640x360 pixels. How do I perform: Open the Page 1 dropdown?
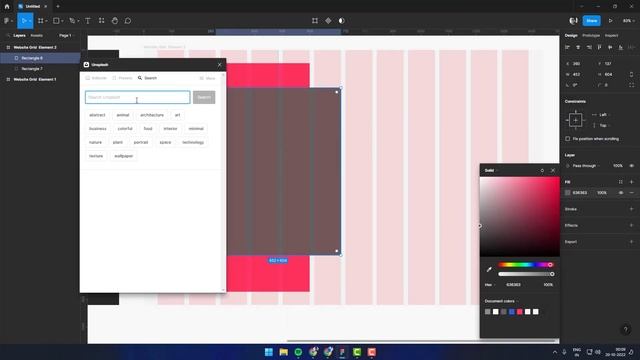pos(67,36)
